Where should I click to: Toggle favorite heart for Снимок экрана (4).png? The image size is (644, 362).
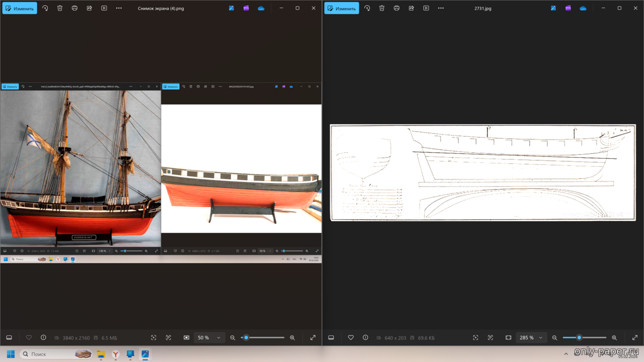coord(29,338)
